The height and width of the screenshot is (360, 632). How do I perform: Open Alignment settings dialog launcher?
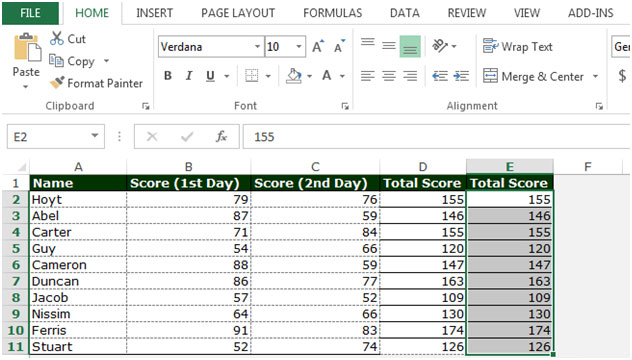pyautogui.click(x=599, y=106)
